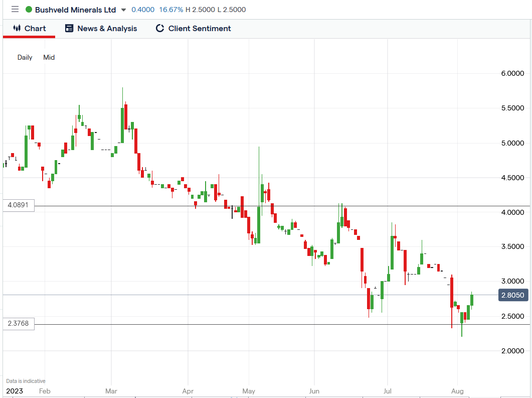Select the 4.0891 horizontal line label
Image resolution: width=532 pixels, height=398 pixels.
pos(19,205)
